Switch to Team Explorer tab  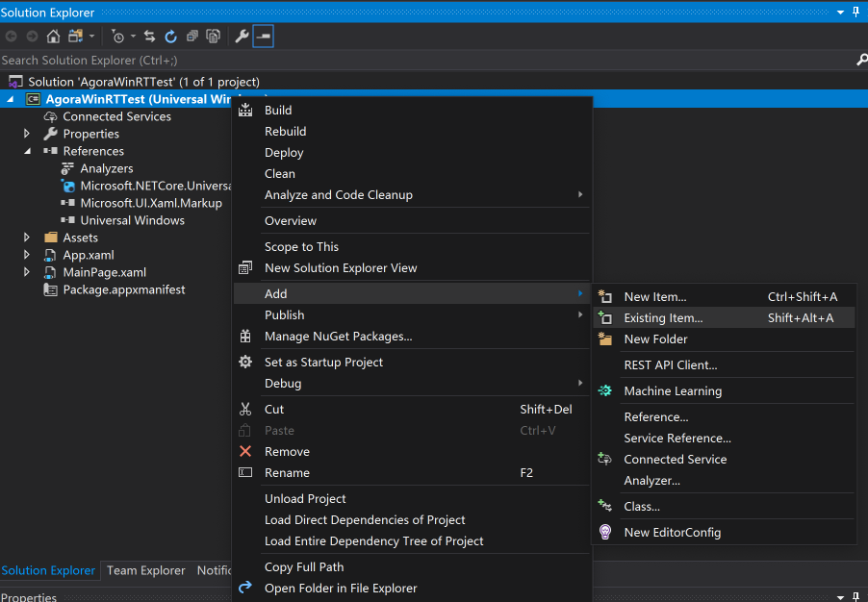coord(146,570)
